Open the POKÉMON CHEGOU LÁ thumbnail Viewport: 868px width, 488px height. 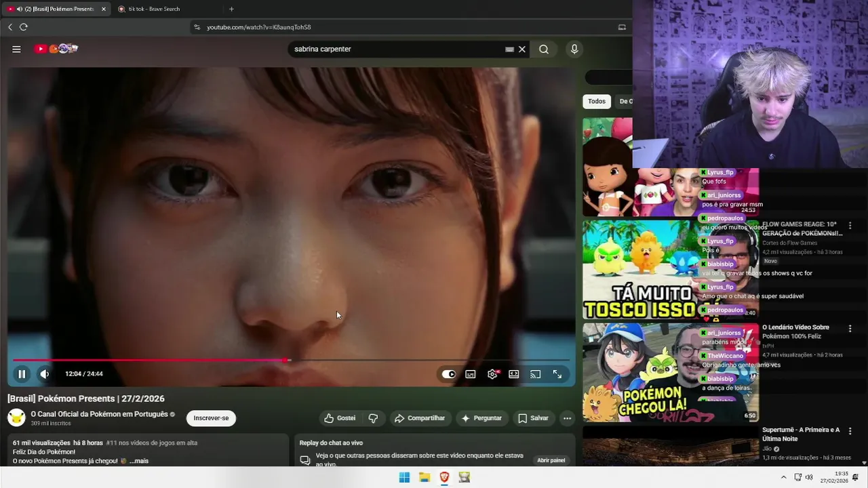(x=670, y=372)
